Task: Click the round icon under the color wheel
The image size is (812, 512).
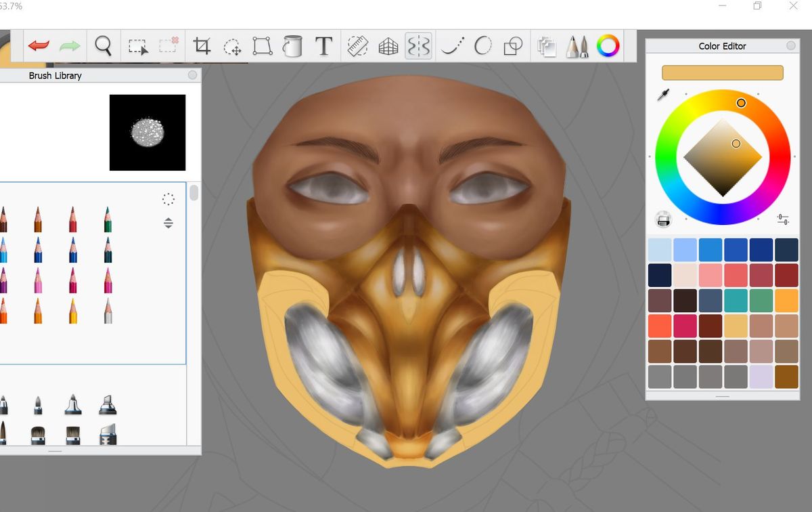Action: coord(663,219)
